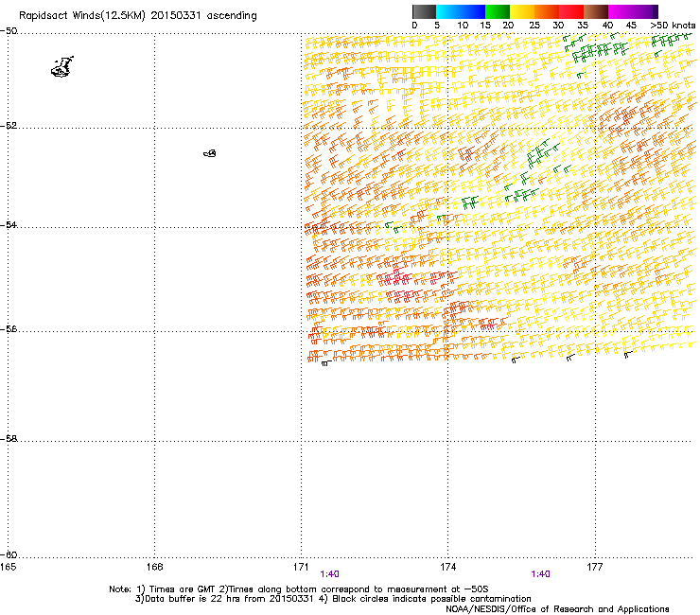Screen dimensions: 700x615
Task: Click the large island outline near latitude -50
Action: tap(62, 67)
